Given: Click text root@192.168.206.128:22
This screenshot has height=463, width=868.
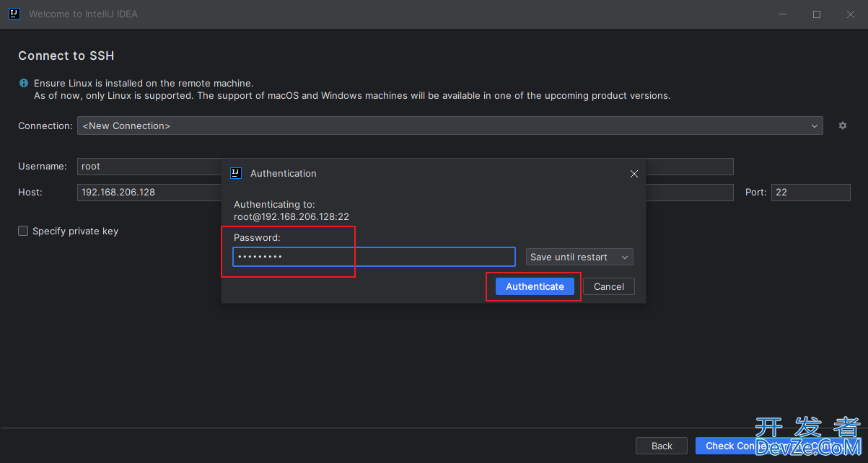Looking at the screenshot, I should pos(291,216).
